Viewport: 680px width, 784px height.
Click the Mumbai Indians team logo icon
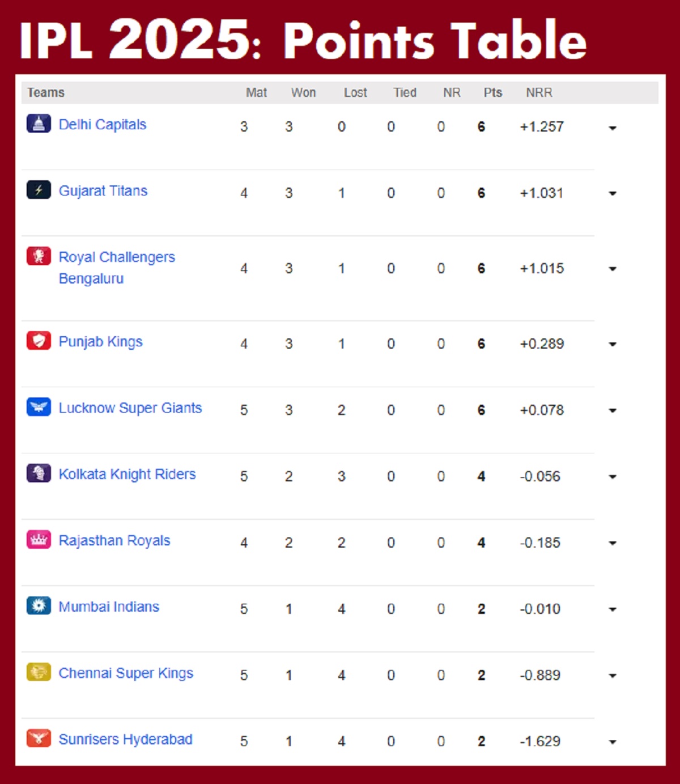pos(39,606)
